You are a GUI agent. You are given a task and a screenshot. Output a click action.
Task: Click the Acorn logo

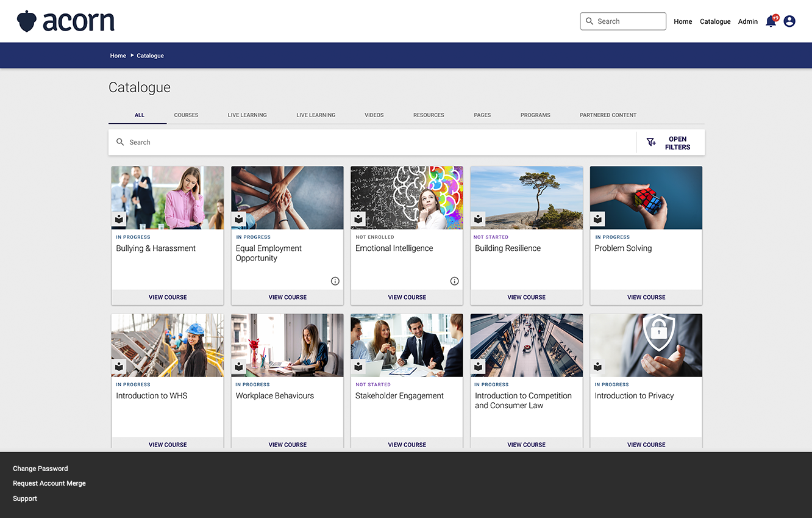point(65,21)
